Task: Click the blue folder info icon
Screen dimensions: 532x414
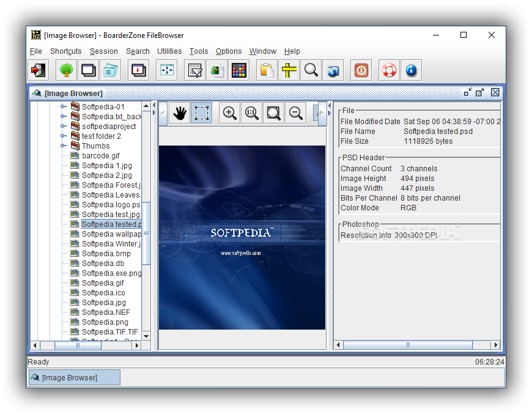Action: pyautogui.click(x=333, y=70)
